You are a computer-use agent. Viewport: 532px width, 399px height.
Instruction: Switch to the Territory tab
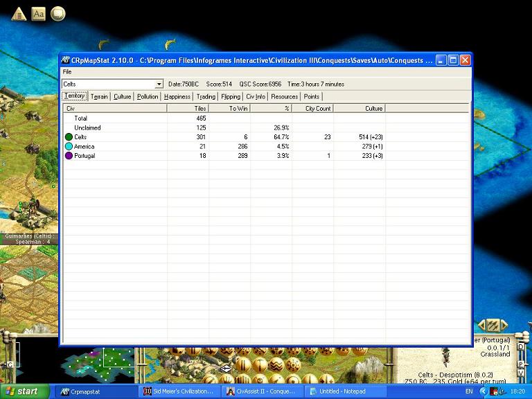point(74,96)
